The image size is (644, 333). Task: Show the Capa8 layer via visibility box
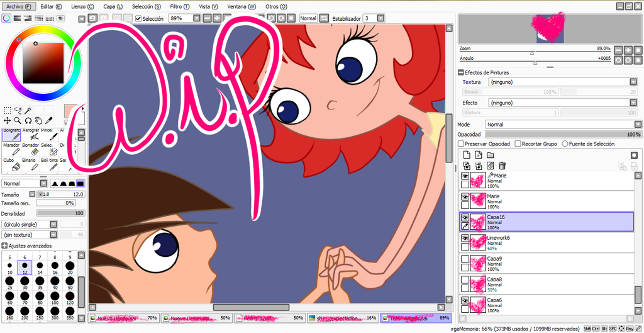(465, 279)
